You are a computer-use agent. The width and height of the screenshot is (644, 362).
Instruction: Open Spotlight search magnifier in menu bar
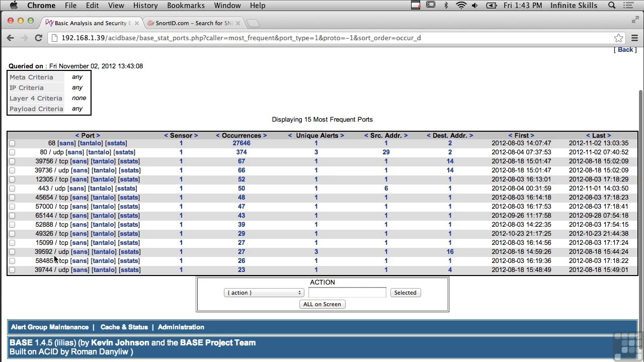612,6
